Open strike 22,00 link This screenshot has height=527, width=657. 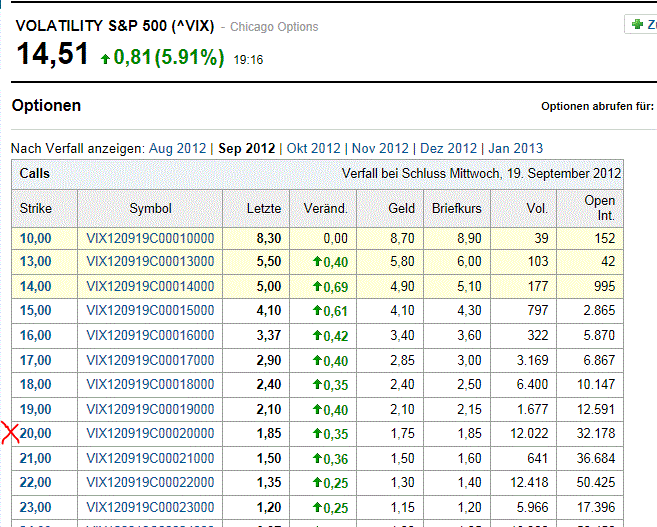tap(36, 482)
